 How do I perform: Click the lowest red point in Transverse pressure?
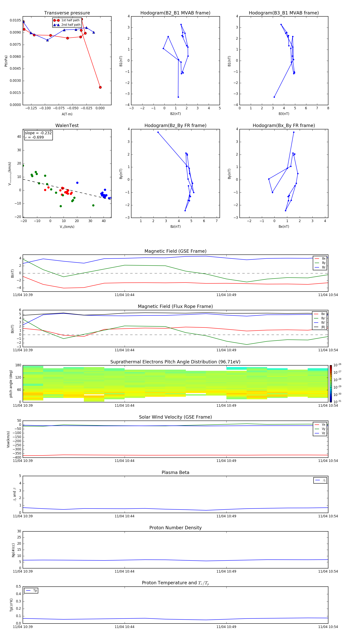pos(100,87)
